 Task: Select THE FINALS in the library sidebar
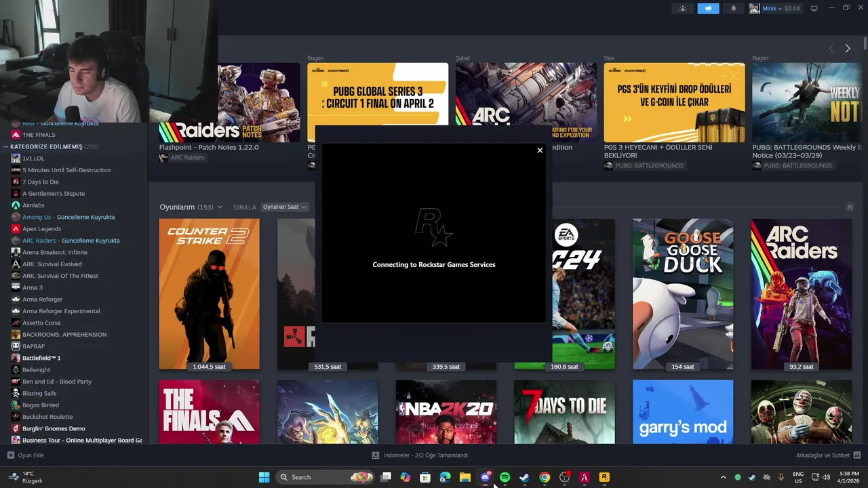point(39,135)
